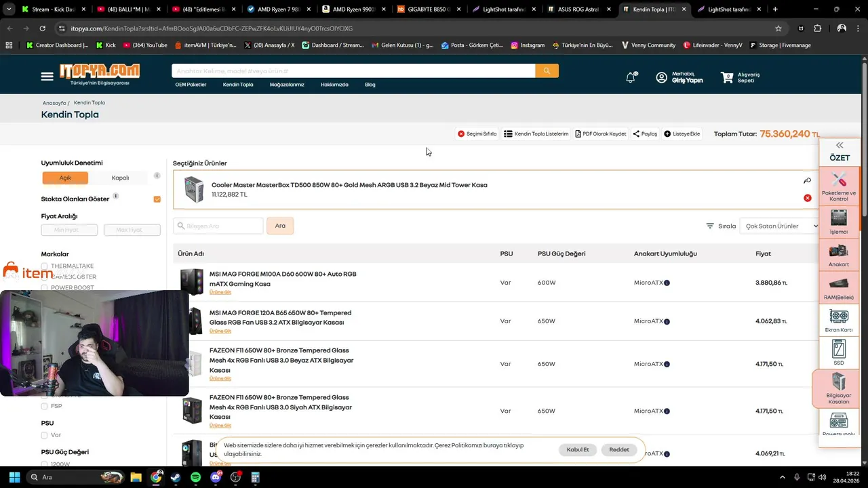The width and height of the screenshot is (868, 488).
Task: Turn compatibility check Açık
Action: pyautogui.click(x=65, y=178)
